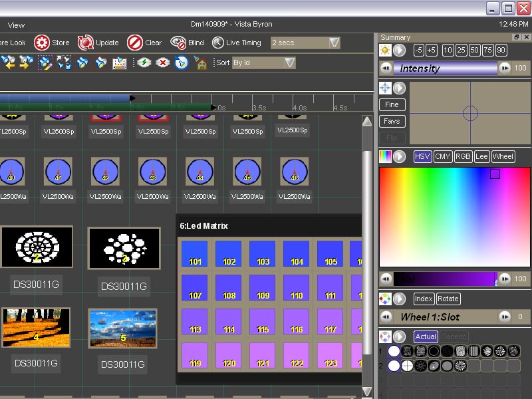This screenshot has height=399, width=532.
Task: Click the red X eye toolbar icon
Action: [x=163, y=63]
